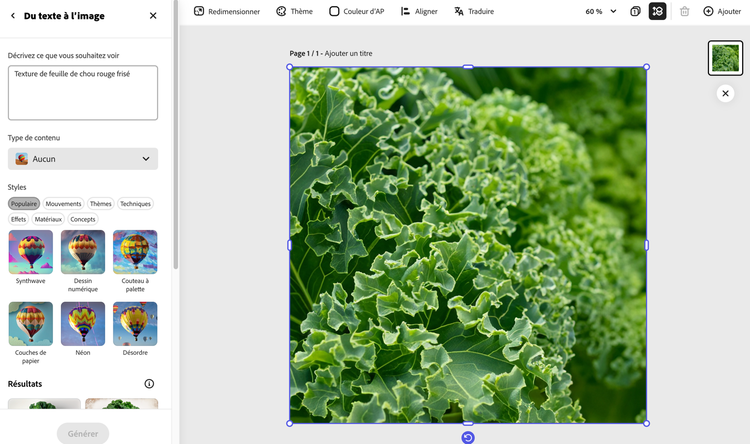Open the second result thumbnail under Résultats
The height and width of the screenshot is (444, 750).
[121, 403]
